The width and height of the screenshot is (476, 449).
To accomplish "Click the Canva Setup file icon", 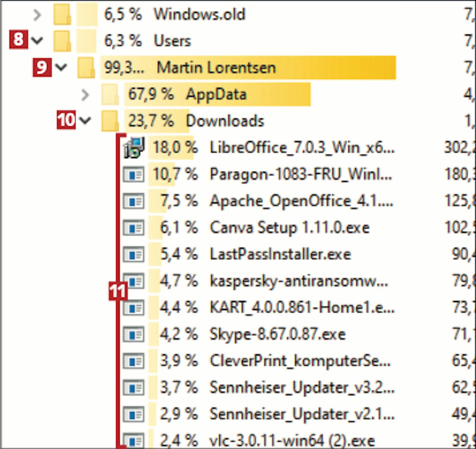I will [x=134, y=228].
